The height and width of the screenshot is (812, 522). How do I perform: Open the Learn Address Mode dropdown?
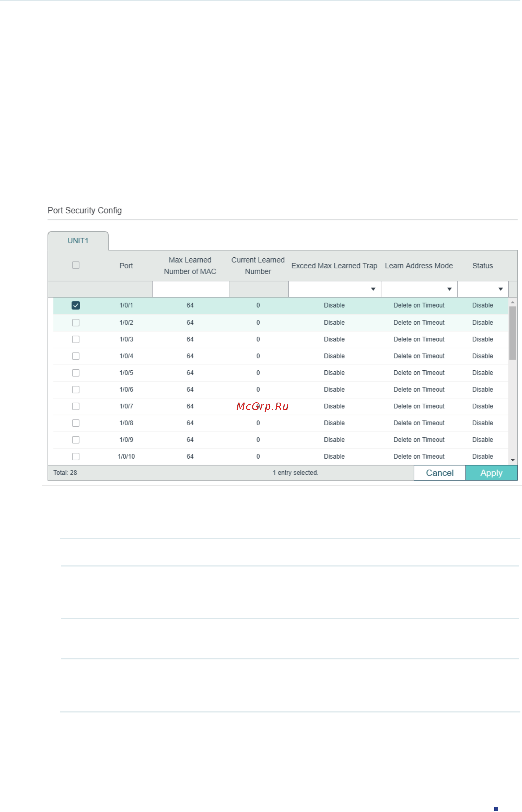pyautogui.click(x=419, y=289)
